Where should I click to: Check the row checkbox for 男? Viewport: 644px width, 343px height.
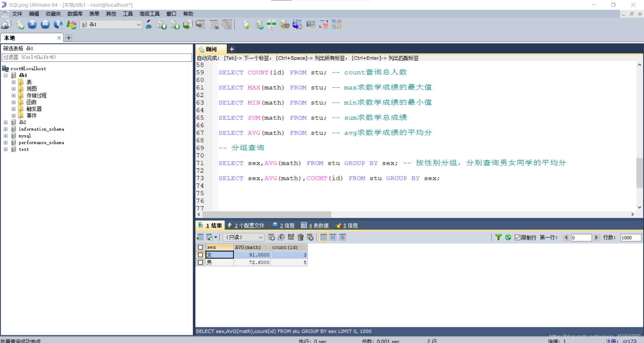201,262
